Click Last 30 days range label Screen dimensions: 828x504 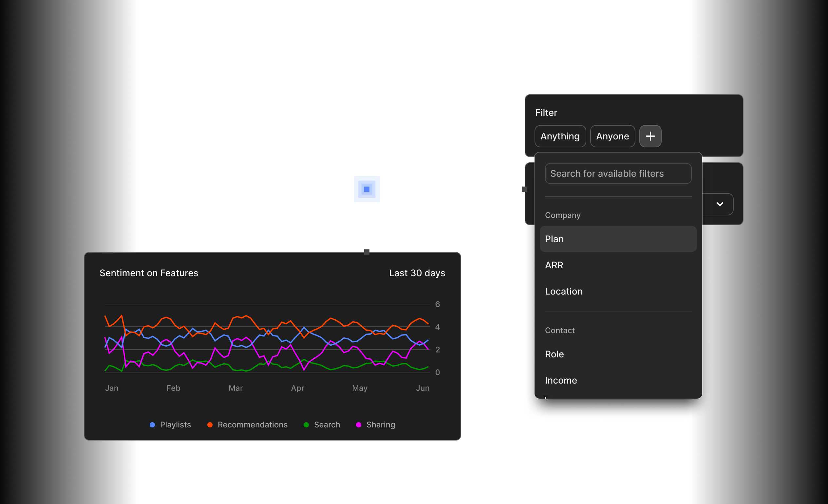(x=417, y=273)
